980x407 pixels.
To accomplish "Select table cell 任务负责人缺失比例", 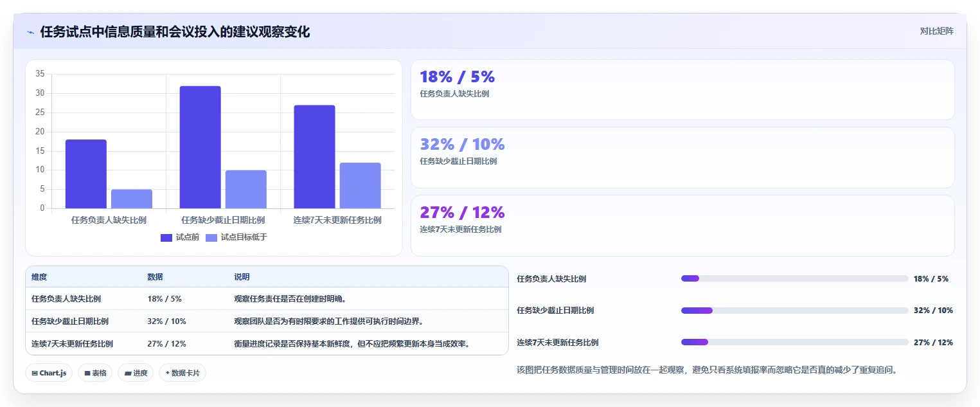I will [x=66, y=299].
